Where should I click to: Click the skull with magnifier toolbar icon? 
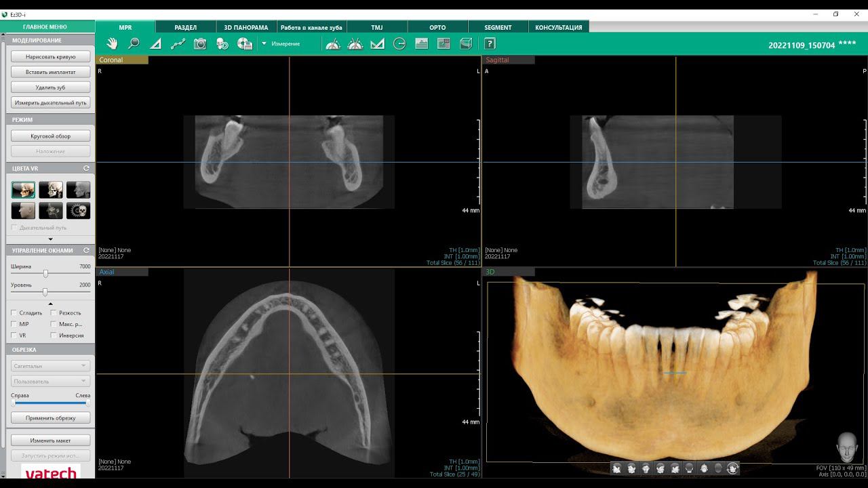(222, 43)
